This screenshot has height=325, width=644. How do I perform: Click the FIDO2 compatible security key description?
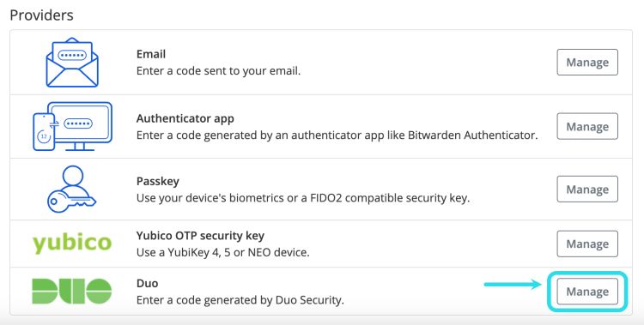click(x=303, y=198)
